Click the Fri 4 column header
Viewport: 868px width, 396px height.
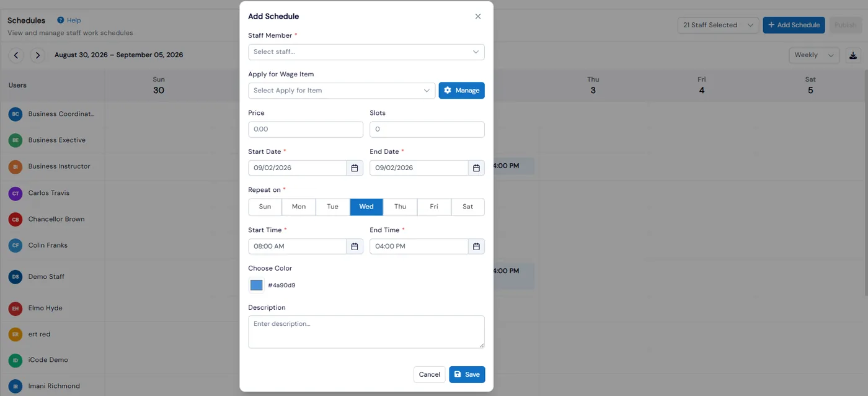coord(702,85)
